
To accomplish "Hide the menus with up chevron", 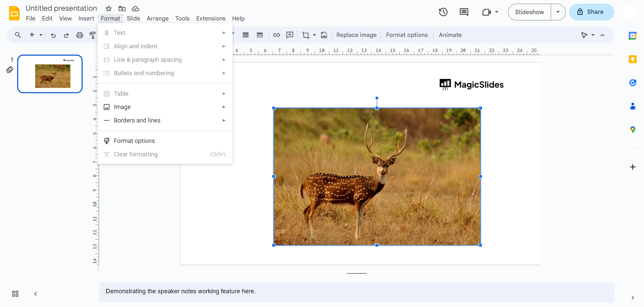I will click(x=602, y=35).
